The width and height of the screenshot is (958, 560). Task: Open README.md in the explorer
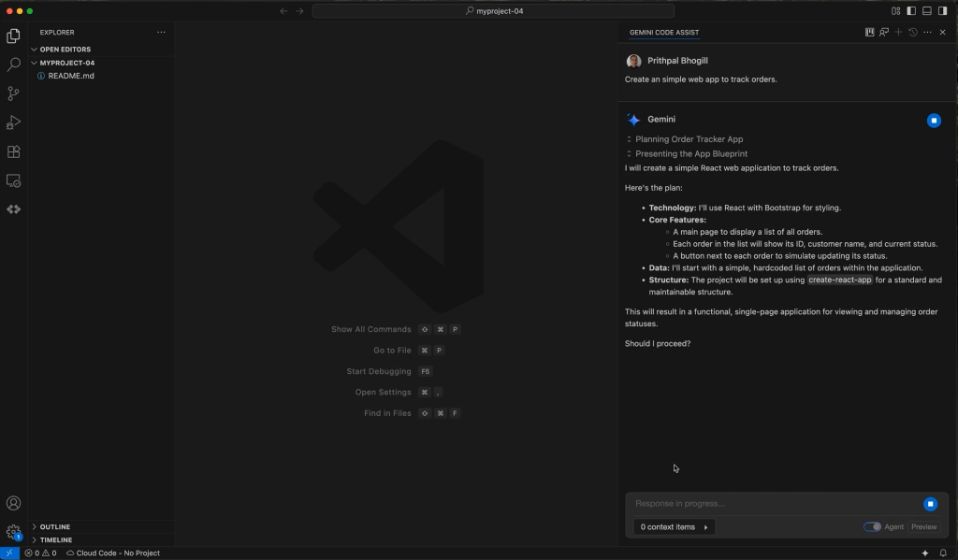(71, 76)
